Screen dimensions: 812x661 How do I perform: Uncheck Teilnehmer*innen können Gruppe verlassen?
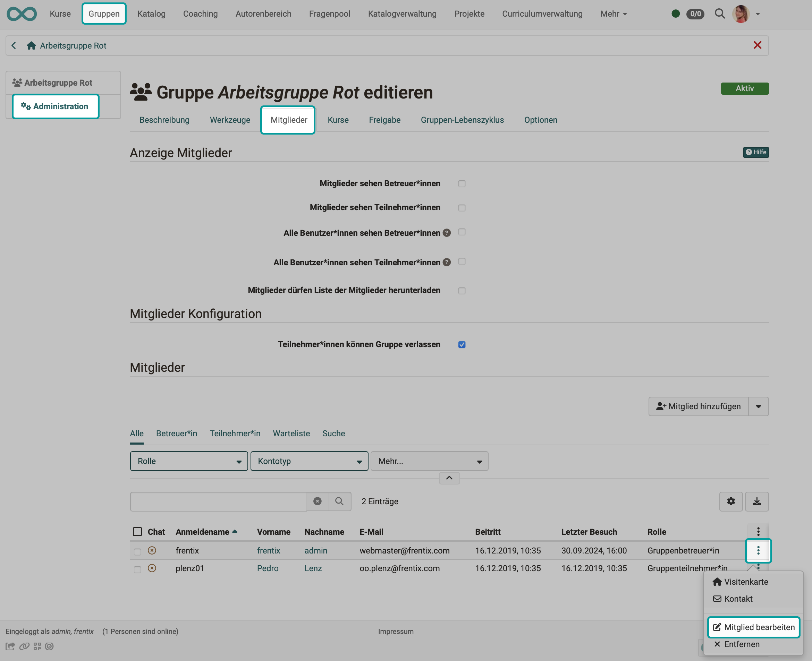[462, 345]
